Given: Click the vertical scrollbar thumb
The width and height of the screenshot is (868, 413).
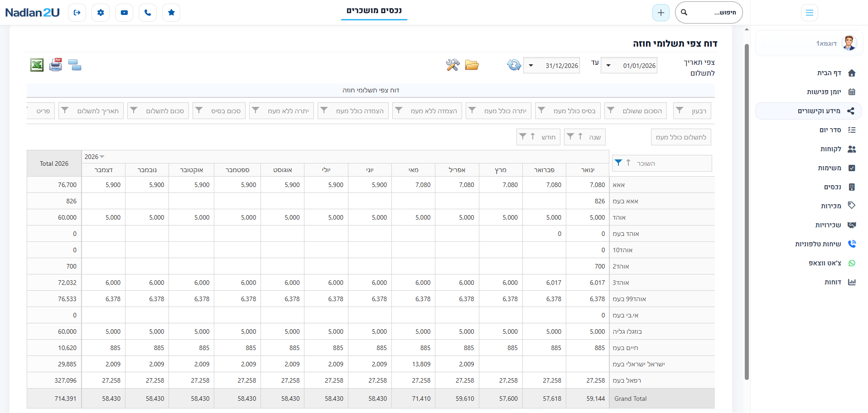Looking at the screenshot, I should [x=747, y=211].
